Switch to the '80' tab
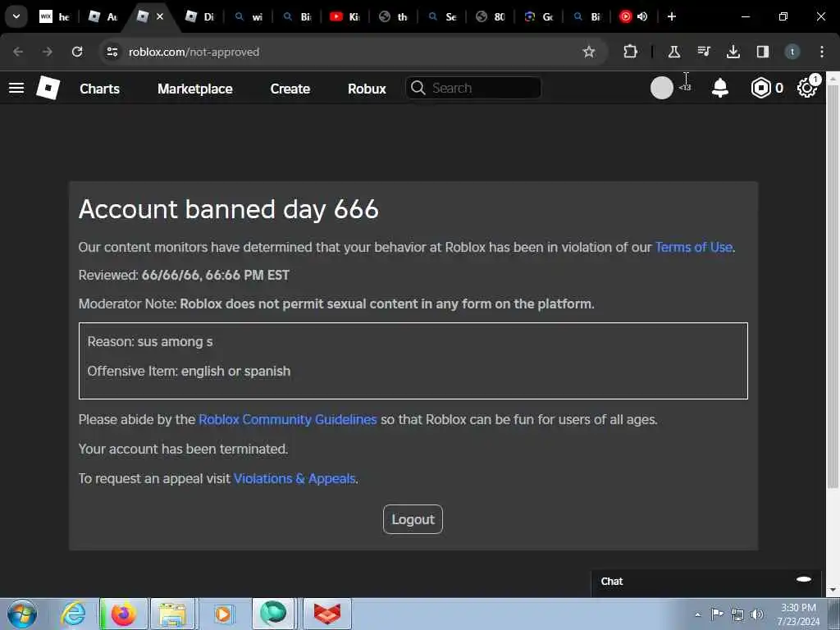The width and height of the screenshot is (840, 630). point(491,16)
